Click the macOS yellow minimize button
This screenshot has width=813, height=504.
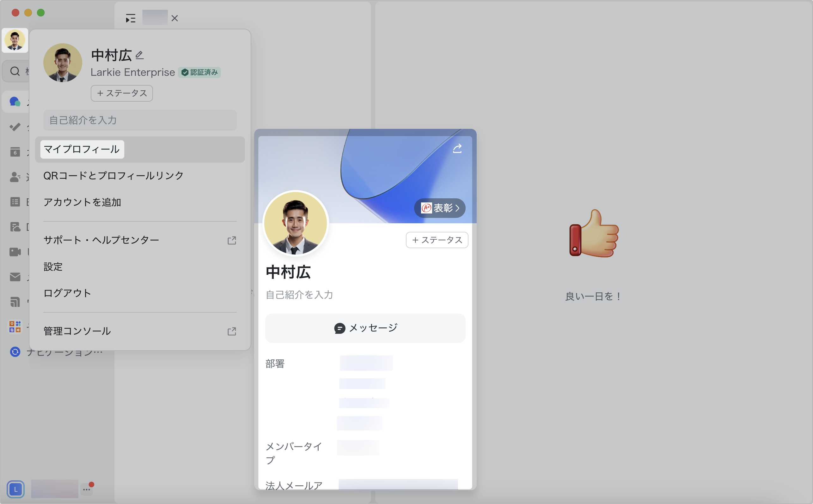pyautogui.click(x=28, y=13)
